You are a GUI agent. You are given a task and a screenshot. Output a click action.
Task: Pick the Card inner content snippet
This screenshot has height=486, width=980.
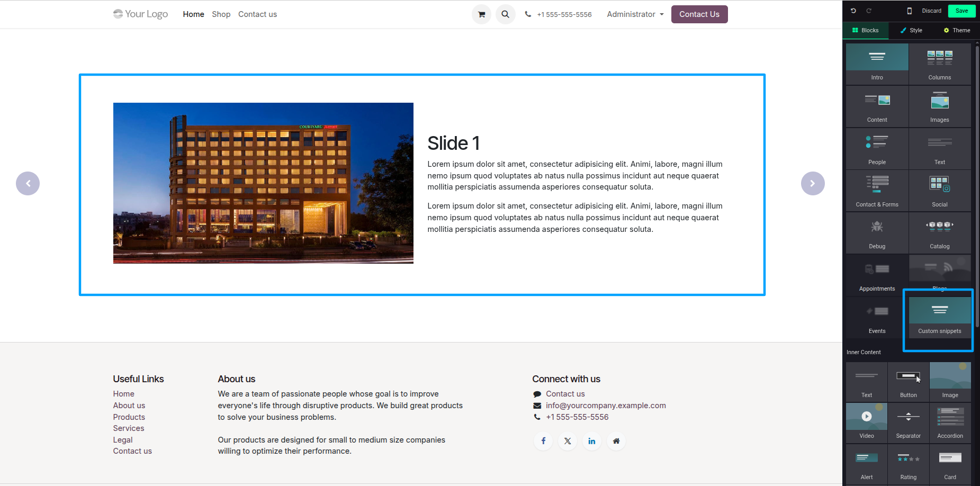(x=950, y=464)
